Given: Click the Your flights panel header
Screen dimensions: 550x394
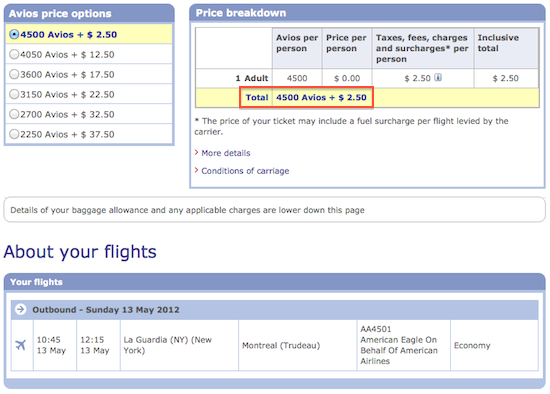Looking at the screenshot, I should (275, 282).
